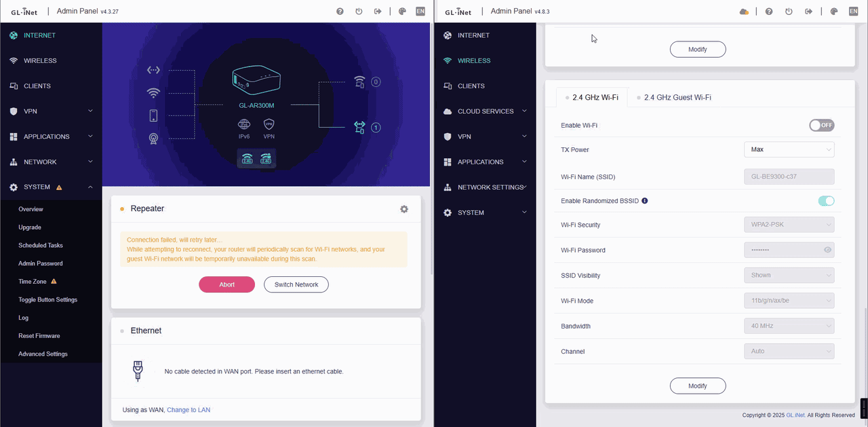868x427 pixels.
Task: Click the IPv6 globe icon
Action: click(244, 125)
